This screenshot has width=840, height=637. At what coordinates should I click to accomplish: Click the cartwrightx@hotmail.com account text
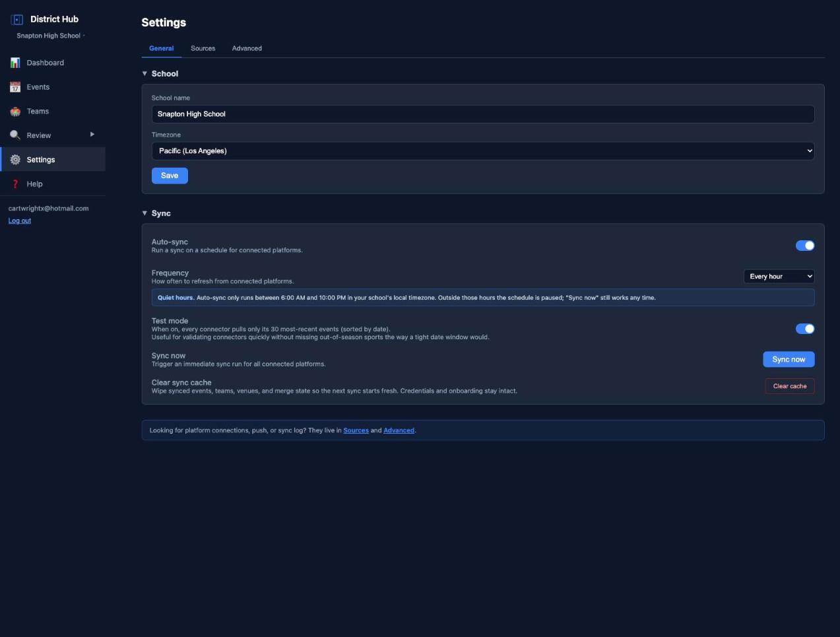click(x=48, y=209)
